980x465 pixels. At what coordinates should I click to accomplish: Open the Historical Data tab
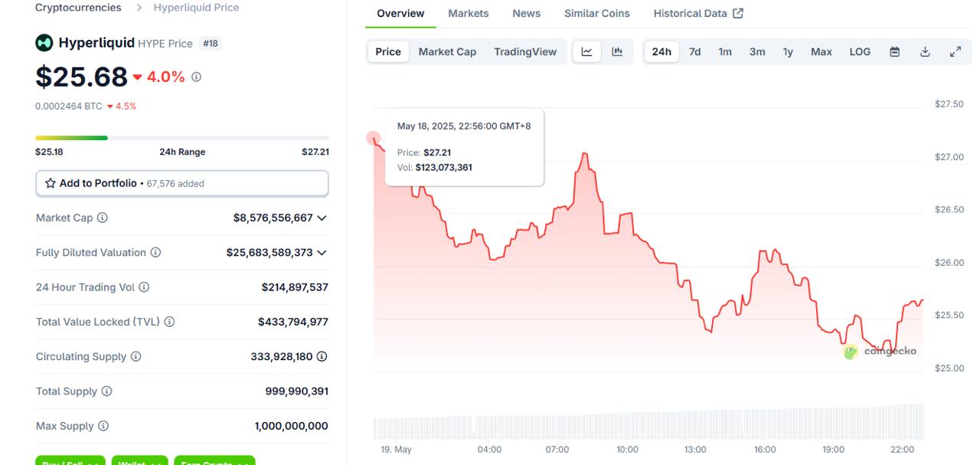691,13
